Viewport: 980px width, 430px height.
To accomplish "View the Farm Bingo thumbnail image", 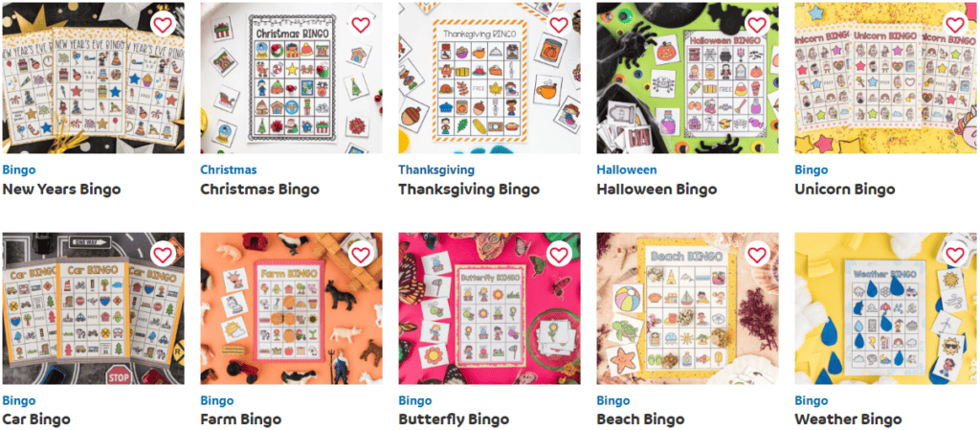I will tap(291, 308).
